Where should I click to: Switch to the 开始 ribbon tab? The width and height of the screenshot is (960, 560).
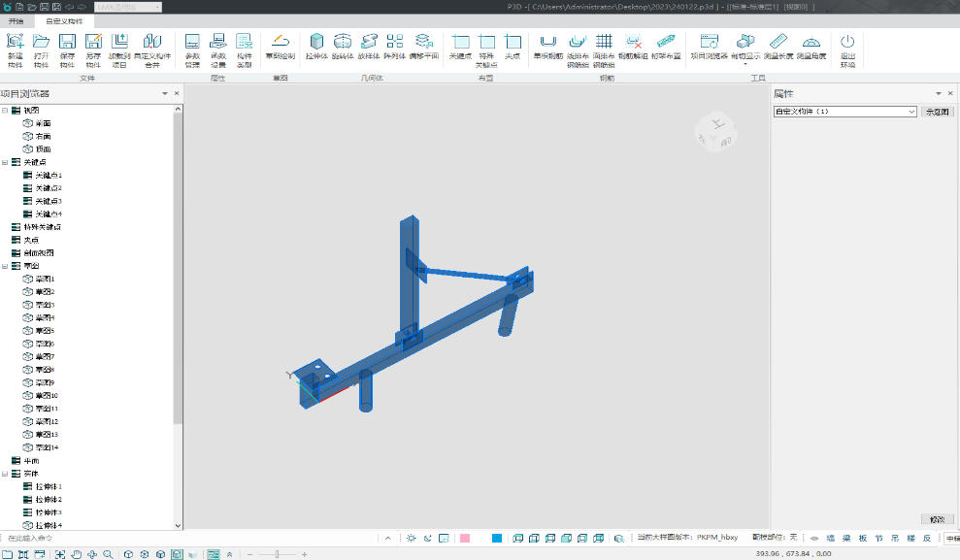(17, 20)
